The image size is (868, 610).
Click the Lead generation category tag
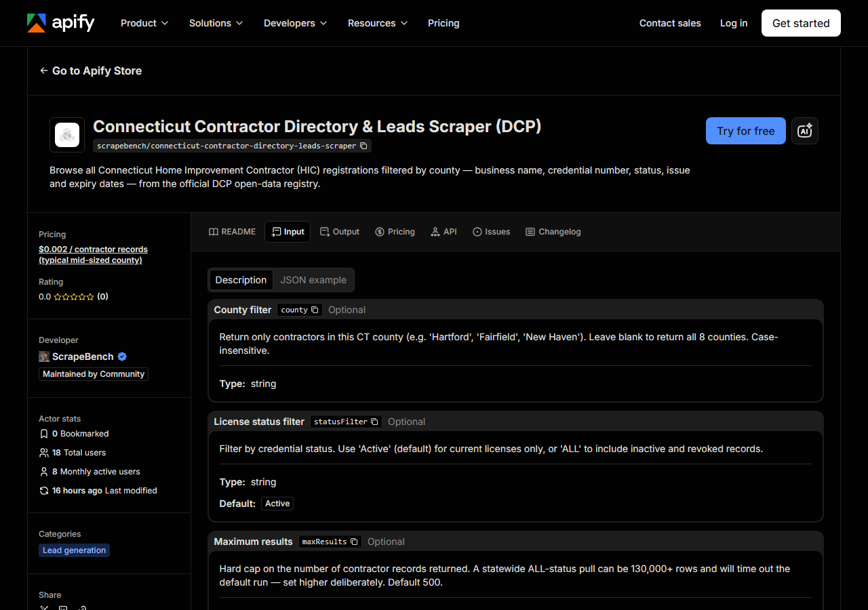74,550
